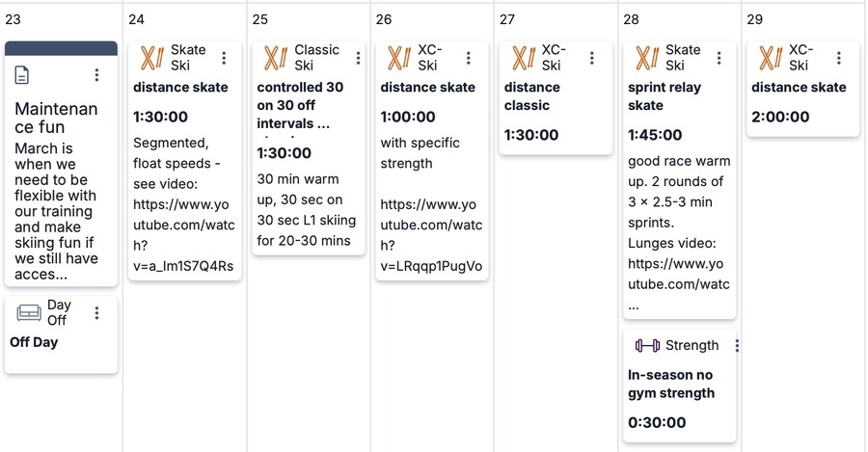Click the XC-Ski icon on day 26

tap(398, 58)
